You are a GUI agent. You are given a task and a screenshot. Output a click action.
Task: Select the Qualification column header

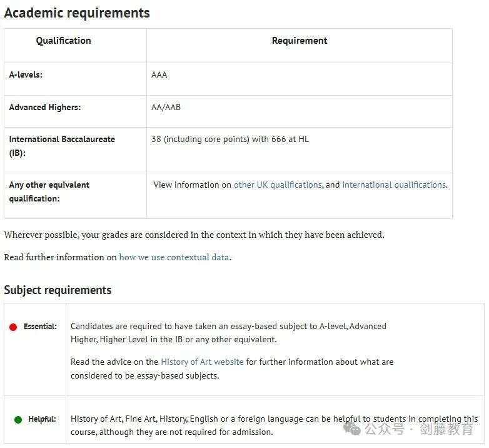(63, 41)
